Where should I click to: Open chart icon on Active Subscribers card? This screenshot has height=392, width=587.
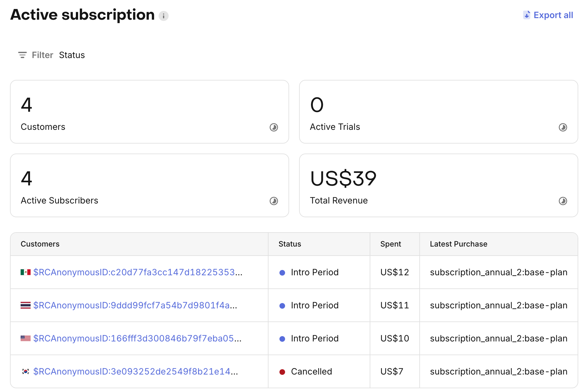point(274,201)
